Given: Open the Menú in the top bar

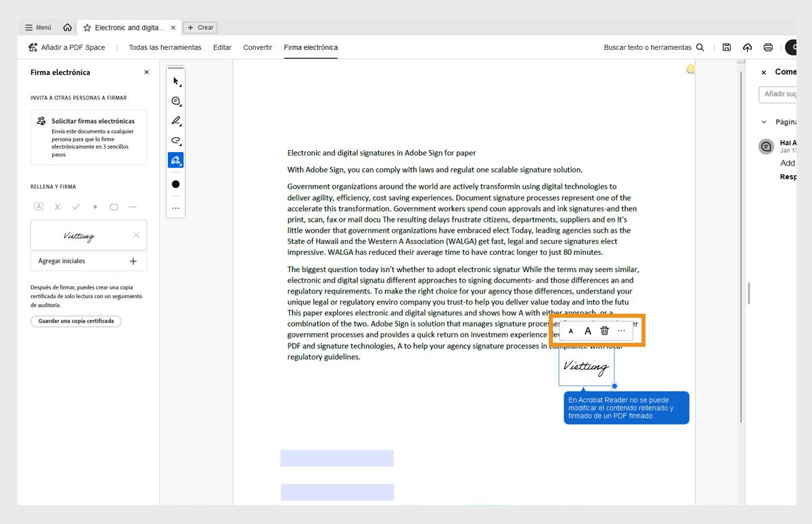Looking at the screenshot, I should [38, 28].
